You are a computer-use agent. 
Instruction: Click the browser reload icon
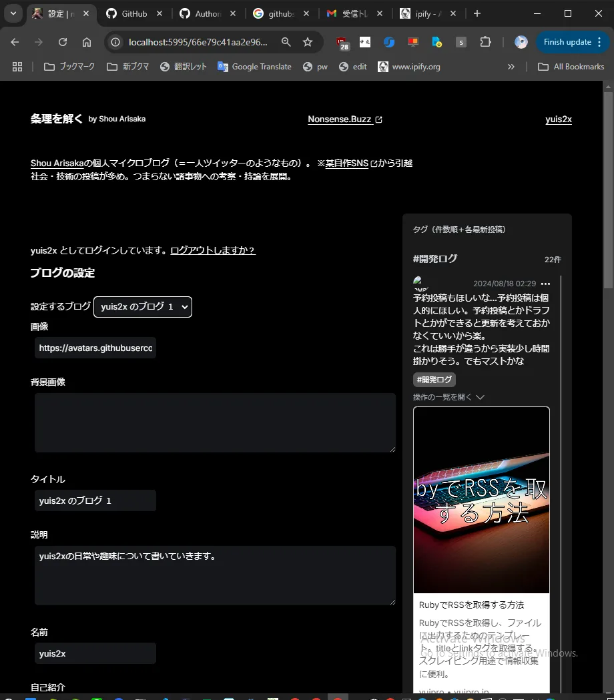pyautogui.click(x=63, y=42)
